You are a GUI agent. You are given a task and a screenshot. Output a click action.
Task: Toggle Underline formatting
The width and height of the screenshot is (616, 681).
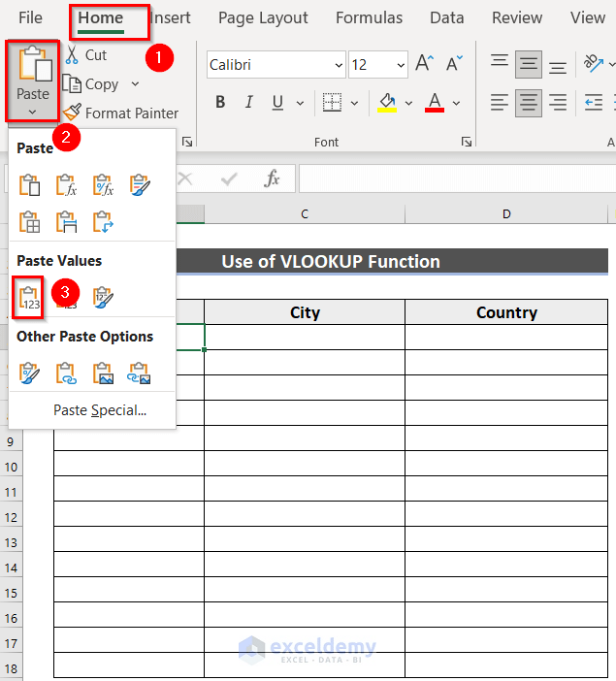pos(277,103)
